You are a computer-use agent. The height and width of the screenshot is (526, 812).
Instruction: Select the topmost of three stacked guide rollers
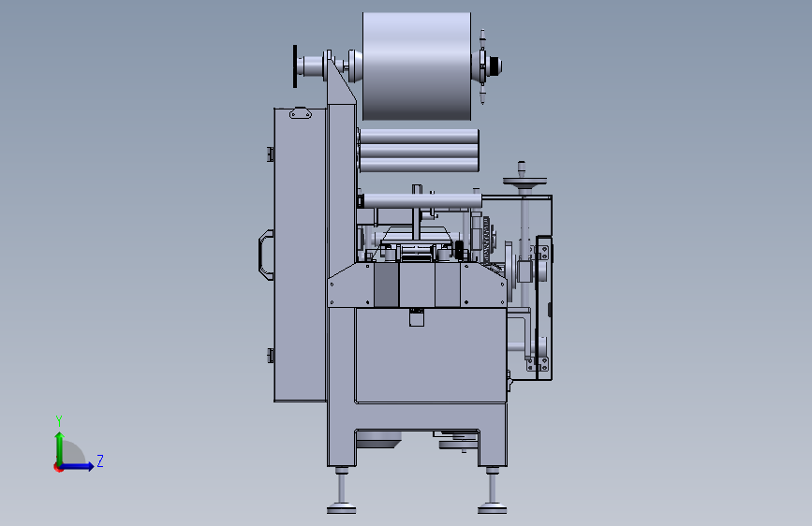coord(419,137)
